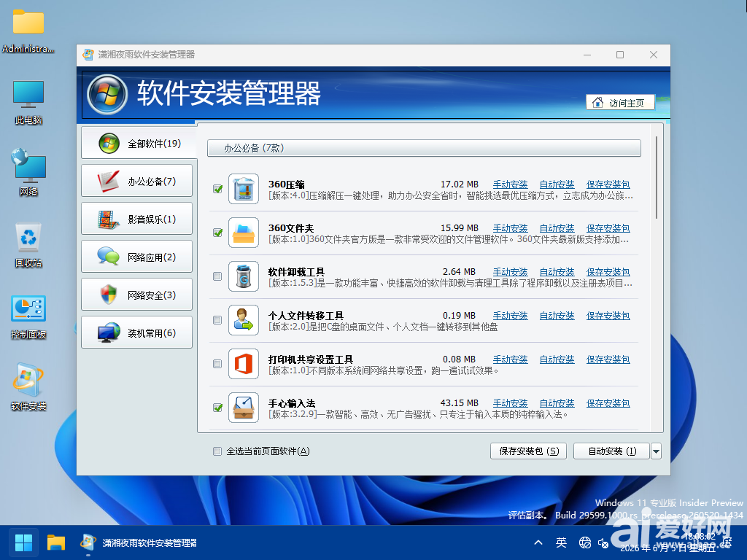The image size is (747, 560).
Task: Click the 手心输入法 software name text
Action: [292, 403]
